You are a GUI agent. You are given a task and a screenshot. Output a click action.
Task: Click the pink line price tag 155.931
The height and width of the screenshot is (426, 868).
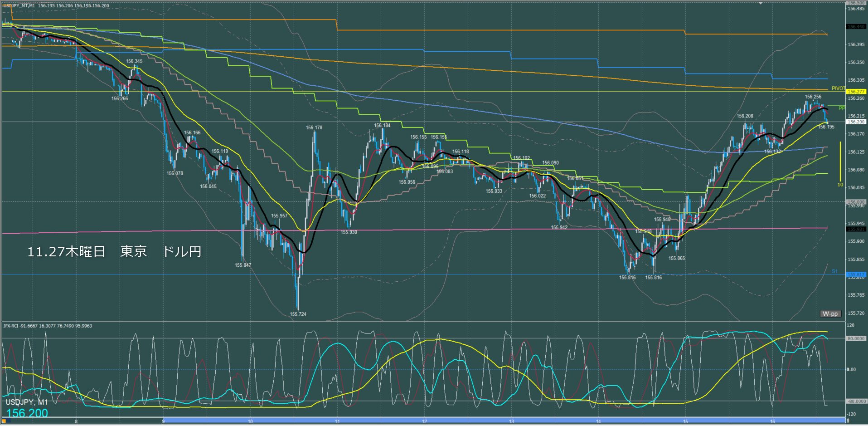(x=856, y=229)
